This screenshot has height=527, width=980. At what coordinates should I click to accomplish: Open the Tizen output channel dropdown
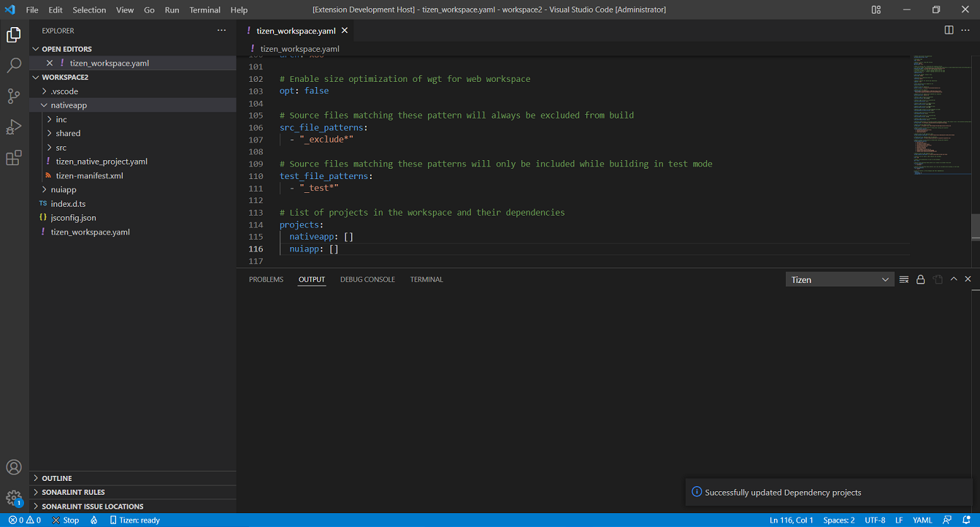(840, 278)
